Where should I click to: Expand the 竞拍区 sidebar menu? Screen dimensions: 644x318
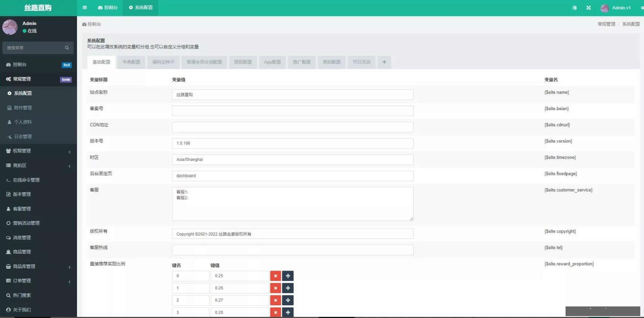coord(37,165)
